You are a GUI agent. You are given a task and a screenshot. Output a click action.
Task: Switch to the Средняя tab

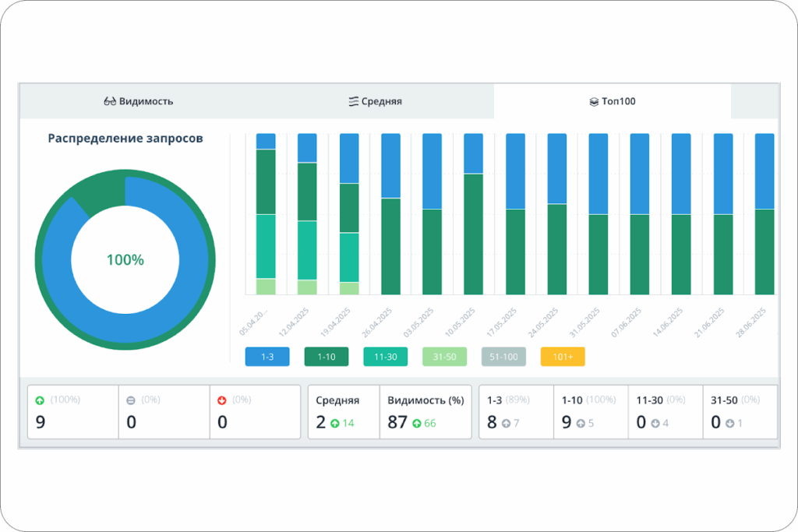tap(375, 101)
